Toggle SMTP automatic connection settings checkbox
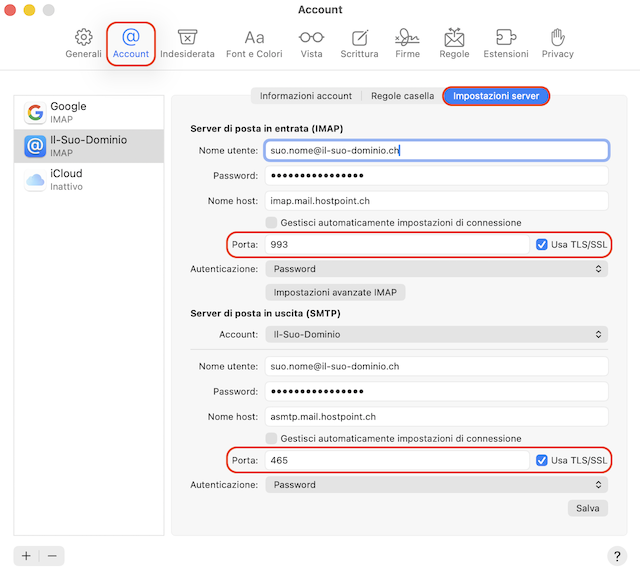Screen dimensions: 640x577 [x=271, y=438]
